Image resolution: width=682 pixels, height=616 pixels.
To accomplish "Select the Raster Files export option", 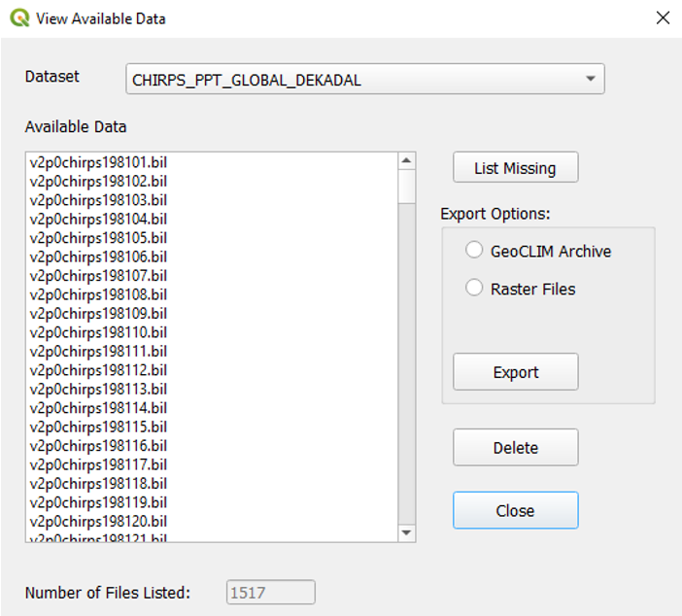I will point(474,288).
